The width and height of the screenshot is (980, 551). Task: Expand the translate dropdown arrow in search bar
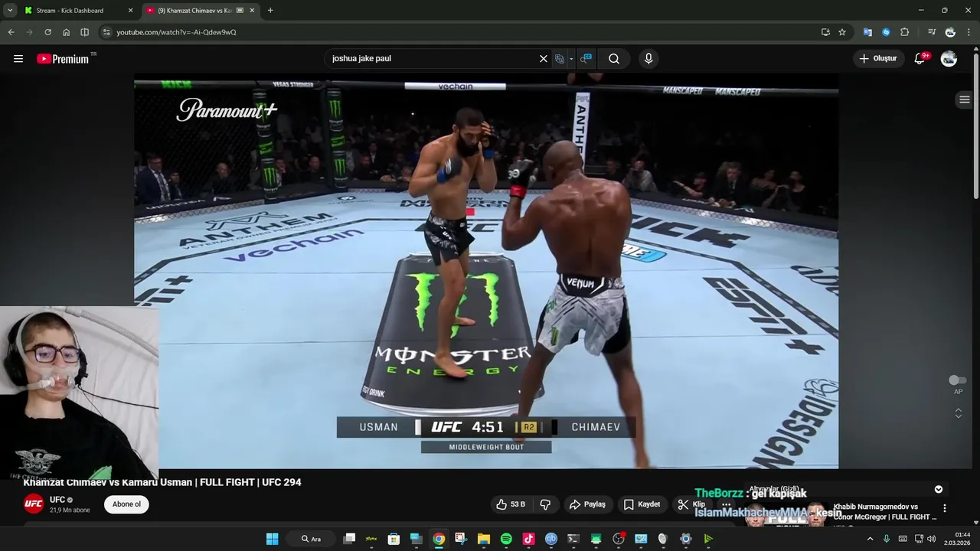[571, 59]
